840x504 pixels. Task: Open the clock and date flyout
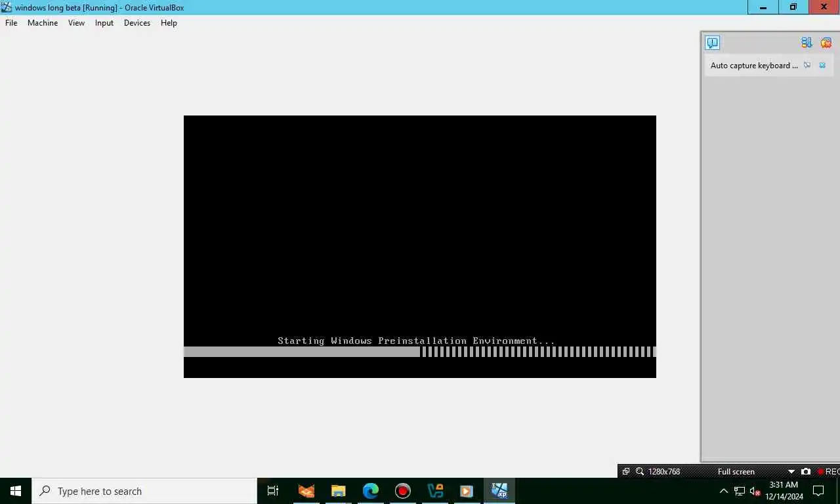coord(784,491)
